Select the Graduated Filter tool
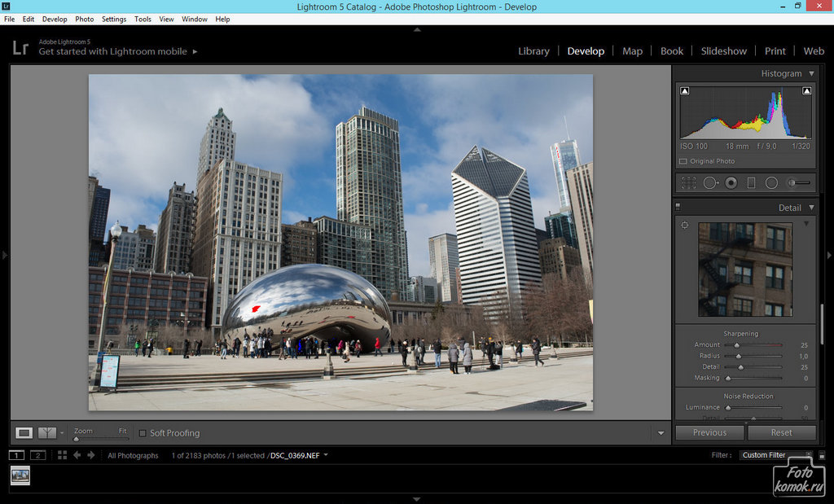The width and height of the screenshot is (834, 504). (751, 183)
